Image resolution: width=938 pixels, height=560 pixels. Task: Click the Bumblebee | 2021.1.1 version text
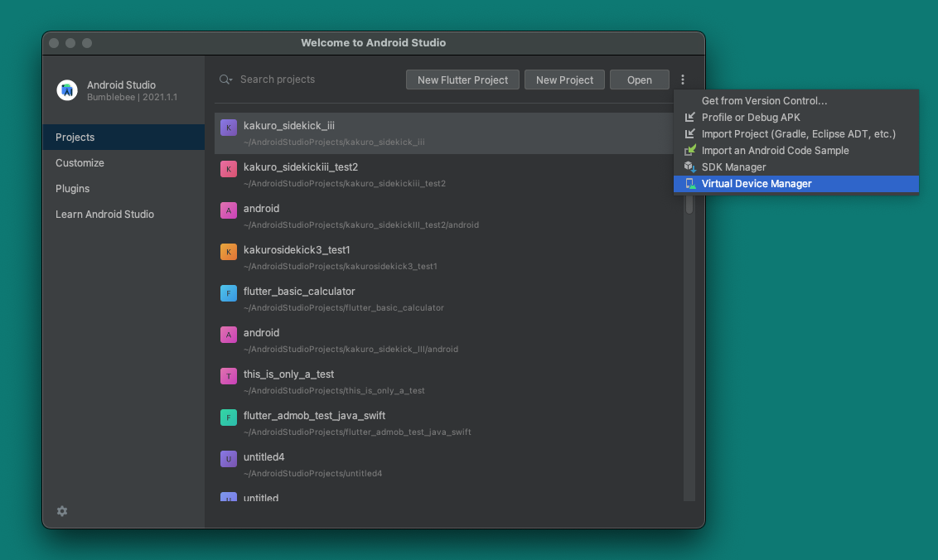tap(133, 97)
